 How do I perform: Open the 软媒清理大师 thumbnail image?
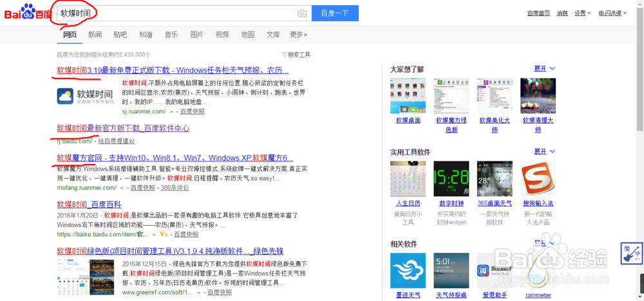[538, 96]
